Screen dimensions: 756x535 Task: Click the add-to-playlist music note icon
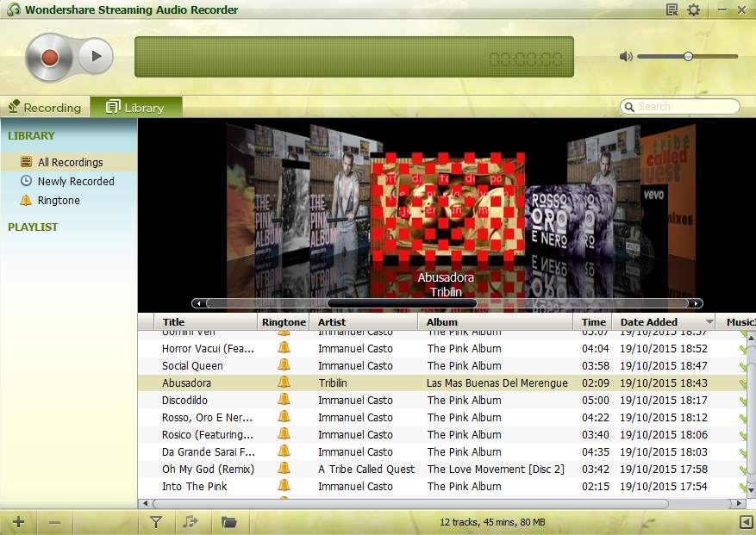pyautogui.click(x=191, y=522)
